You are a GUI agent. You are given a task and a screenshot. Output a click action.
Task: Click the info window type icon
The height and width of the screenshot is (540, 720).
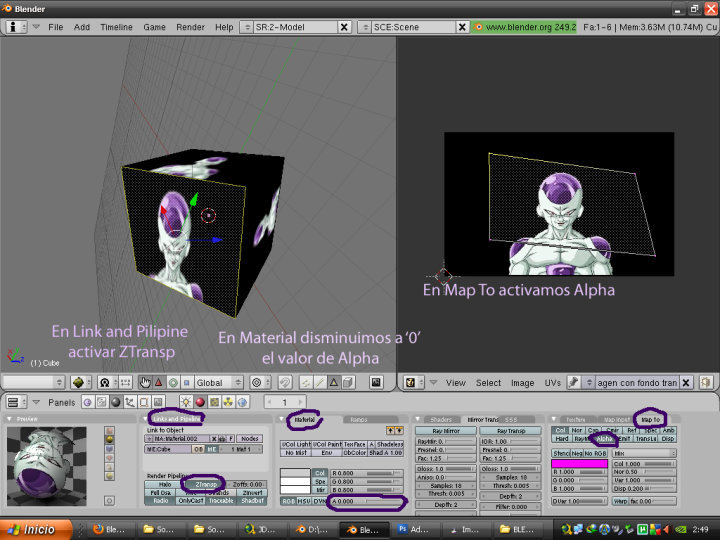[x=17, y=27]
